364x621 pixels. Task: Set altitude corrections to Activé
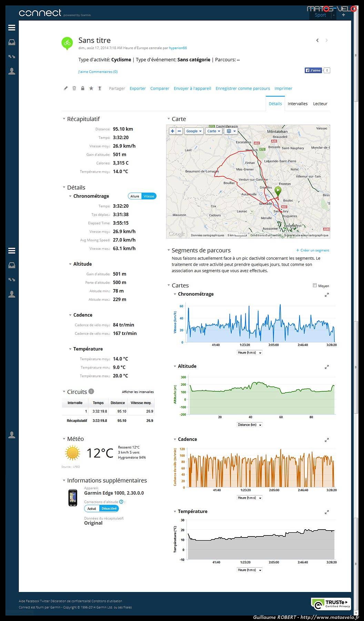[92, 509]
